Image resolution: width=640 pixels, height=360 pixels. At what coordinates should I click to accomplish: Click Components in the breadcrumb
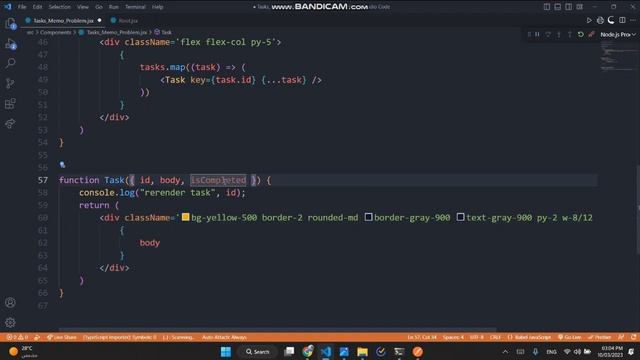(56, 32)
